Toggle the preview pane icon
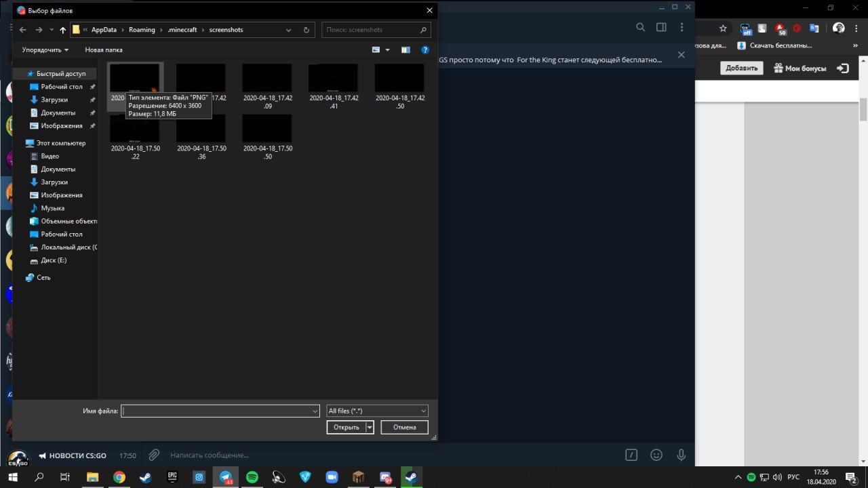 pyautogui.click(x=406, y=49)
